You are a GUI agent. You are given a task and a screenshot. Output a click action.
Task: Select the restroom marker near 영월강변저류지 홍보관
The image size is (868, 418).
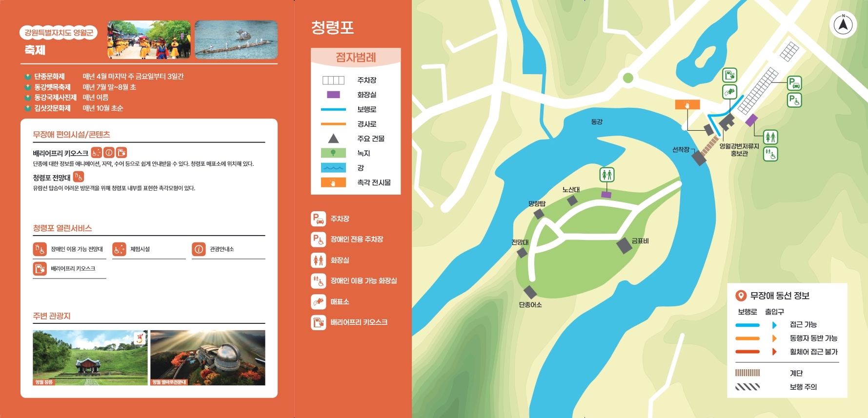click(770, 137)
